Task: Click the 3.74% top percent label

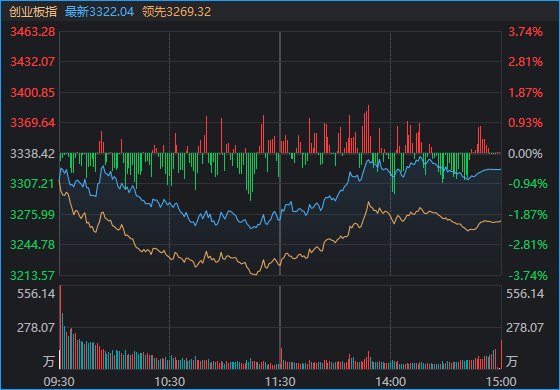Action: [525, 32]
